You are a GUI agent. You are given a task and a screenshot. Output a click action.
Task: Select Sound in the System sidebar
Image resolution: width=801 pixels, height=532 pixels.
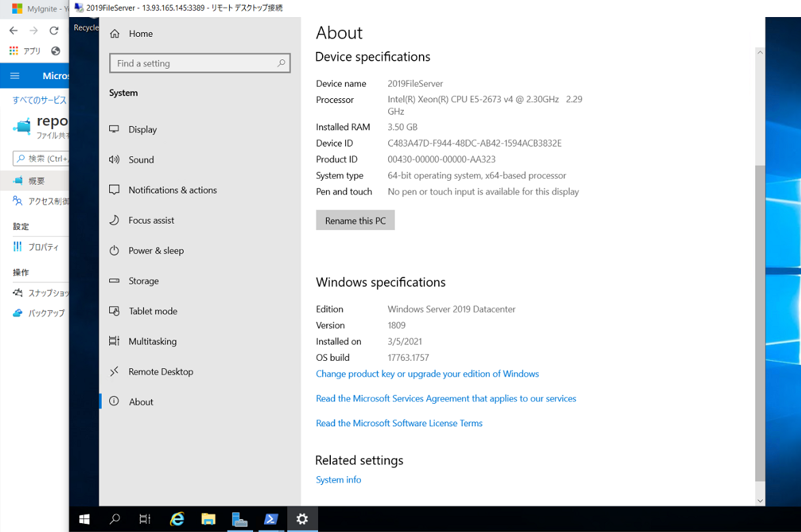click(141, 160)
